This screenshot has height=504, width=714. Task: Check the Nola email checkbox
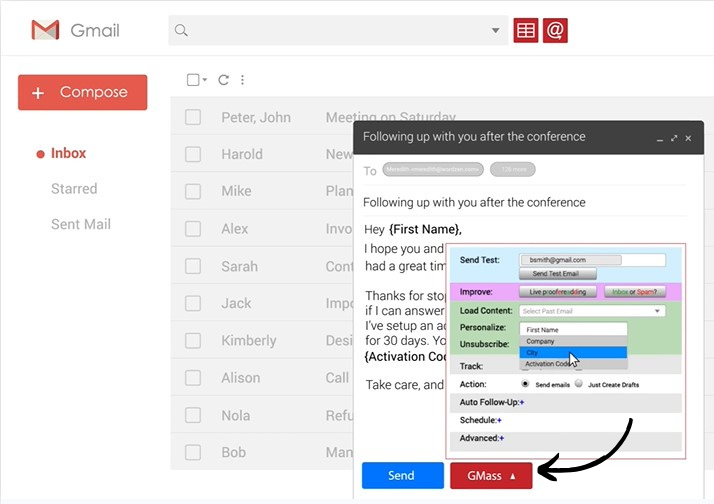193,415
